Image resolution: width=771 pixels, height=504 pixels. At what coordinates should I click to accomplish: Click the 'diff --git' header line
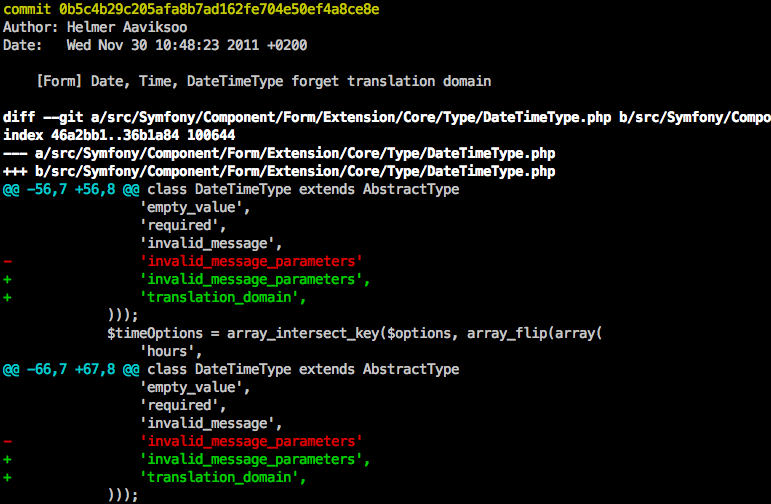[x=385, y=117]
